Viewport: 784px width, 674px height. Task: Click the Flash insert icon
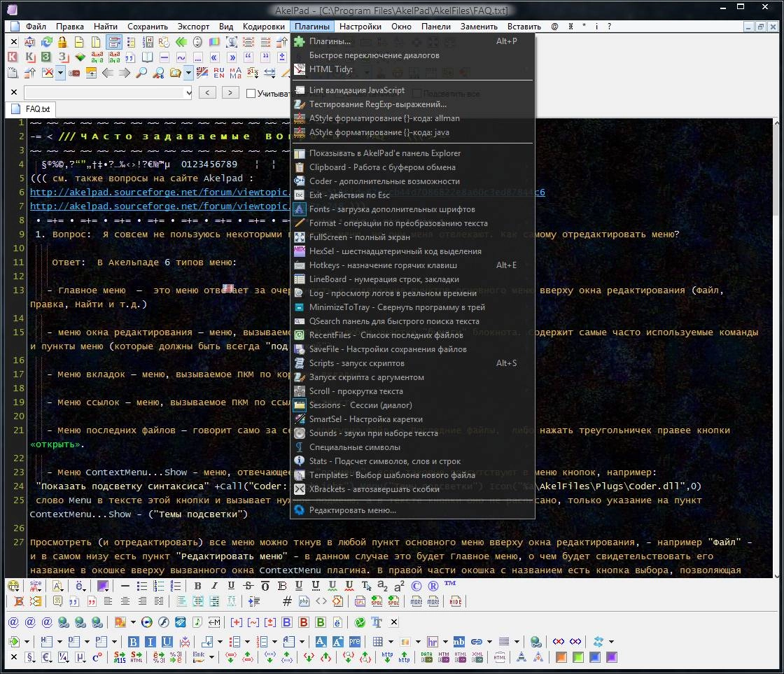point(164,622)
